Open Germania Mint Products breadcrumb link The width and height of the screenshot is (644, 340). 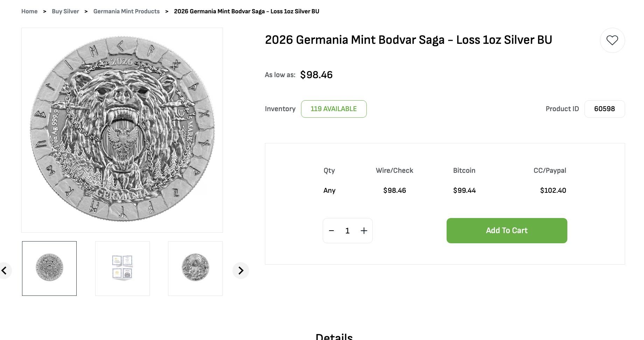[x=126, y=11]
